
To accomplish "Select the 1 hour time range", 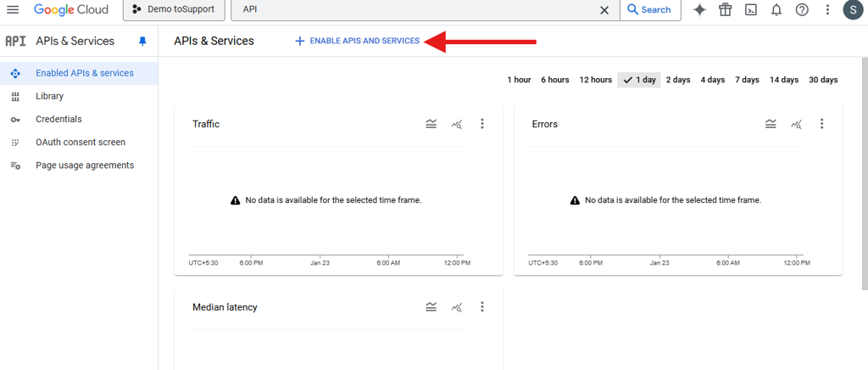I will pyautogui.click(x=520, y=80).
